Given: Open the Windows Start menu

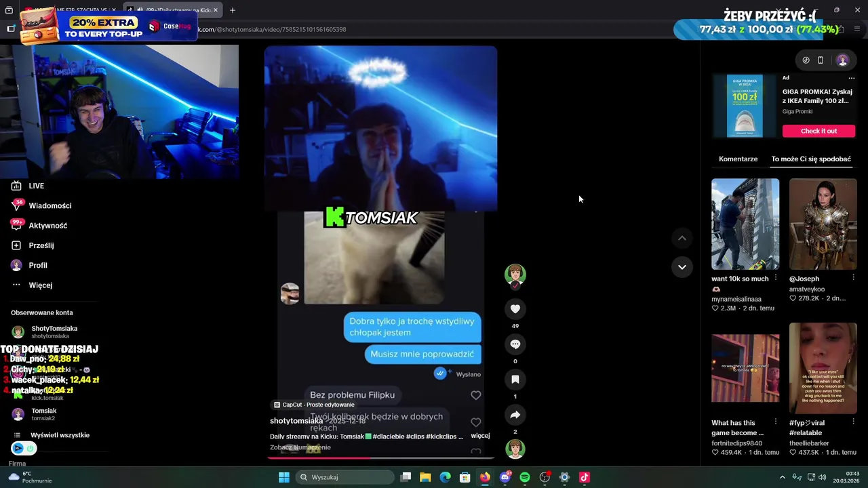Looking at the screenshot, I should 284,477.
